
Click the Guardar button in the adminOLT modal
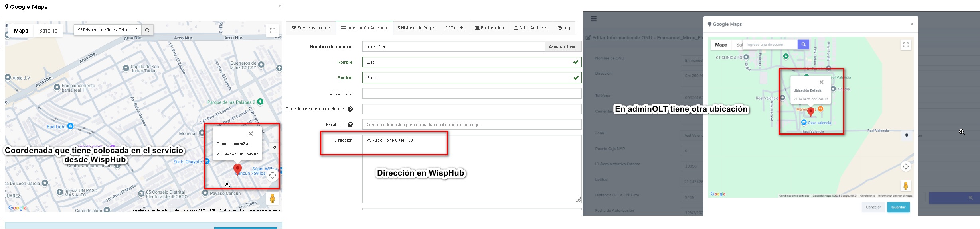(x=898, y=207)
